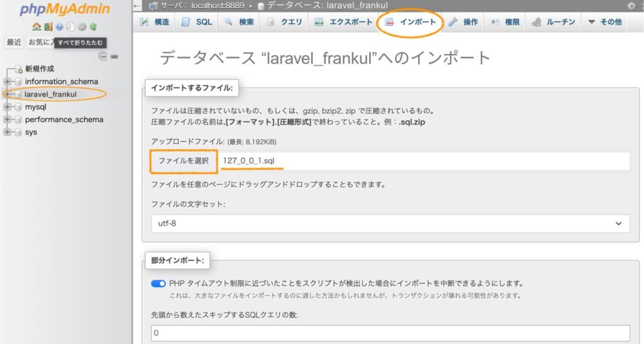
Task: Expand the mysql database node
Action: click(x=7, y=107)
